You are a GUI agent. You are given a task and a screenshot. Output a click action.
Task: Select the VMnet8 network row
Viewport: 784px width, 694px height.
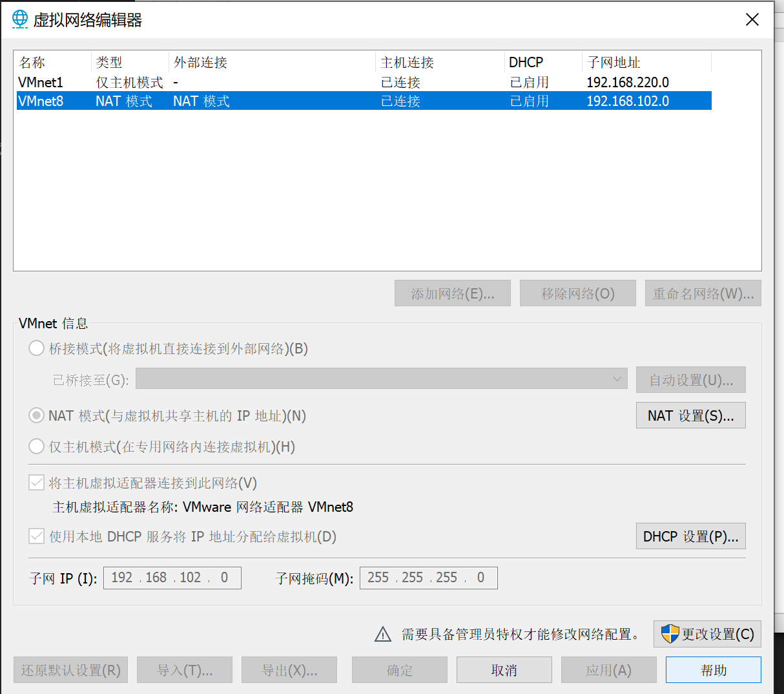[364, 101]
